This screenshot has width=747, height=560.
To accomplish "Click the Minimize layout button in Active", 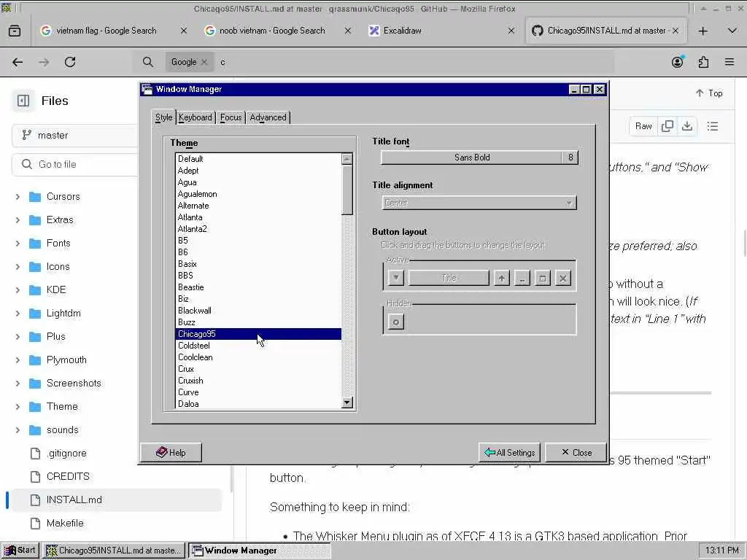I will [522, 278].
